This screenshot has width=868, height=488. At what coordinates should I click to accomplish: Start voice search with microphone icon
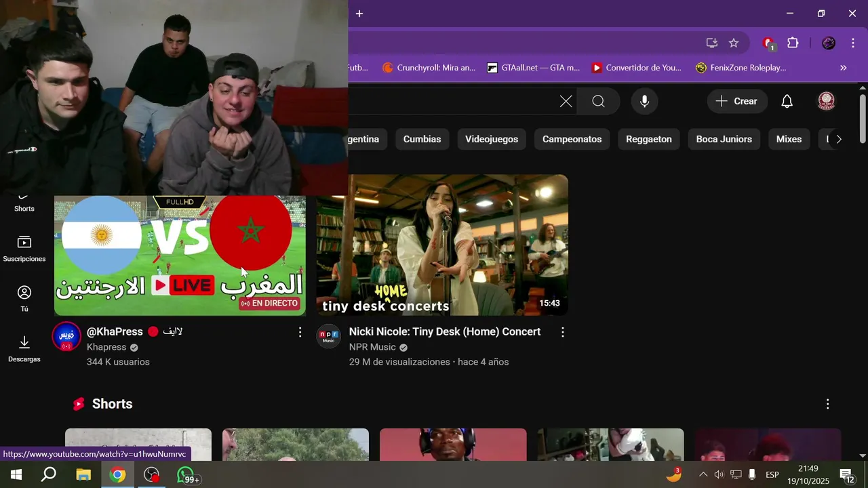pyautogui.click(x=644, y=101)
